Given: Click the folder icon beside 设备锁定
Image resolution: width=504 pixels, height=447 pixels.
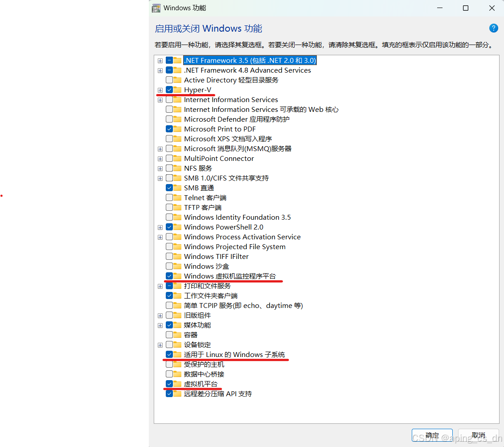Looking at the screenshot, I should click(x=177, y=344).
